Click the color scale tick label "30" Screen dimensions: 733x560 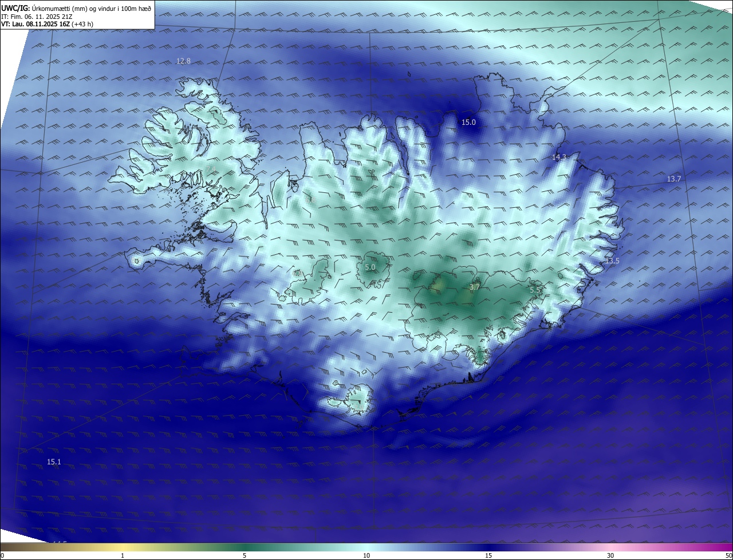click(610, 555)
